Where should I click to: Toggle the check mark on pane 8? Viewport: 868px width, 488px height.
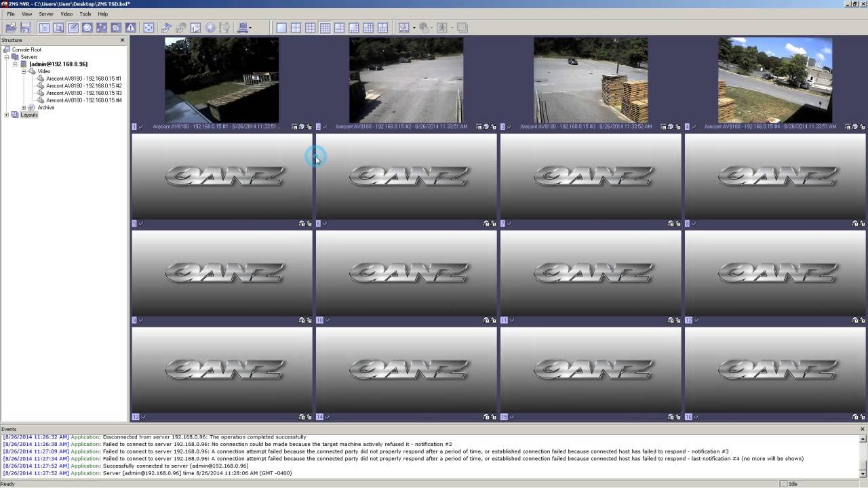click(x=694, y=224)
